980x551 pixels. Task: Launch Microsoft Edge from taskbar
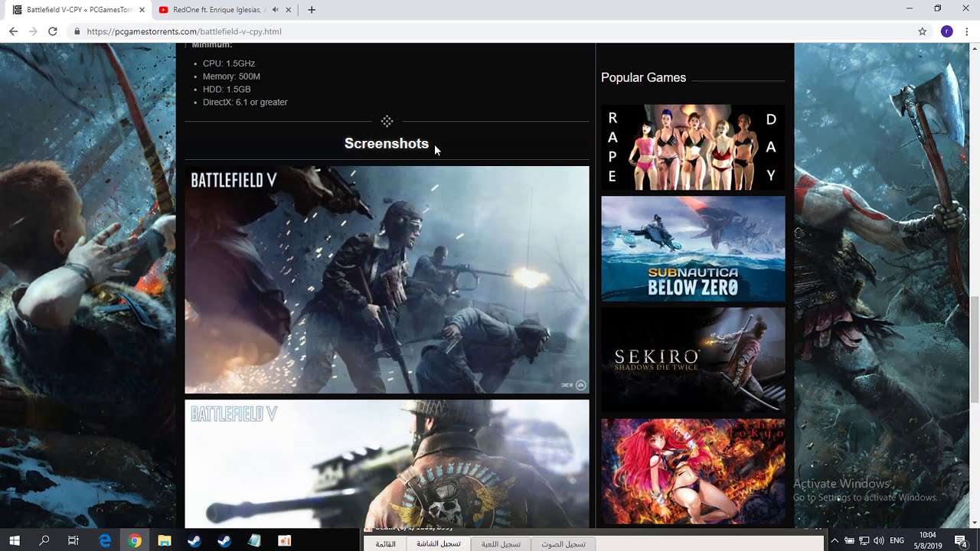click(105, 540)
